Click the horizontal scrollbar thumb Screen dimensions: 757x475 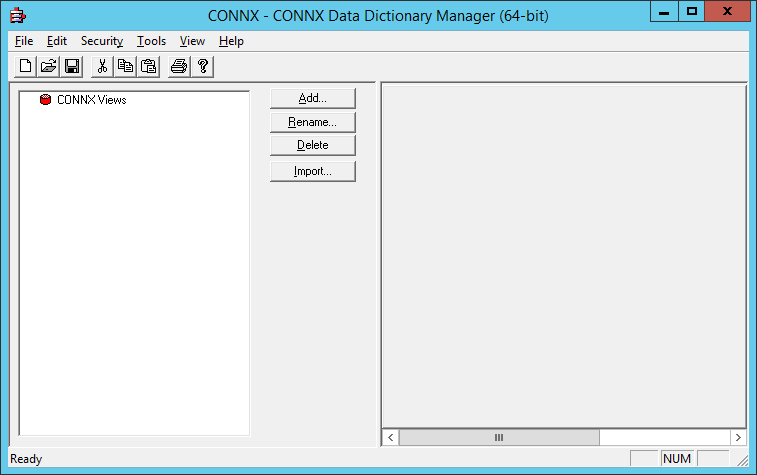click(x=499, y=437)
